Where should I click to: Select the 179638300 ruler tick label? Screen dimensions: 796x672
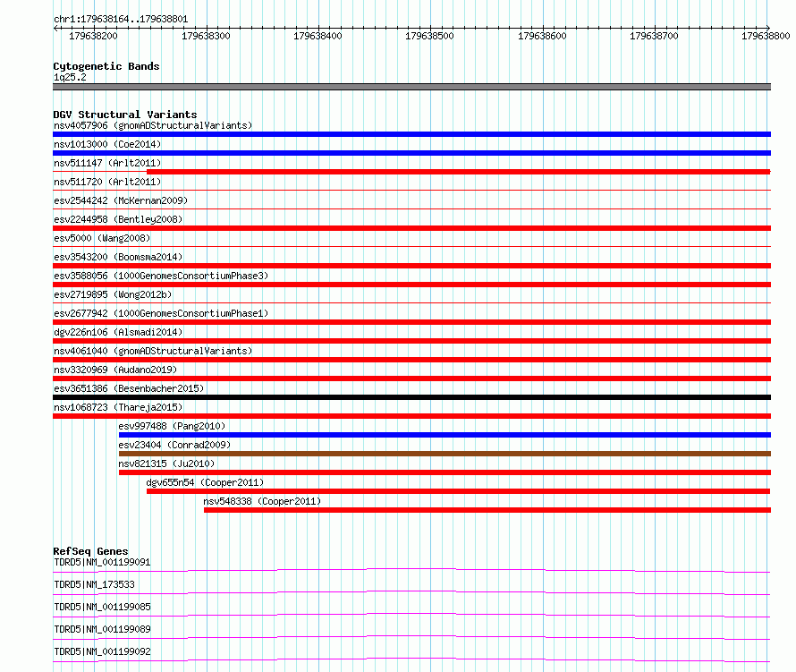(x=206, y=36)
